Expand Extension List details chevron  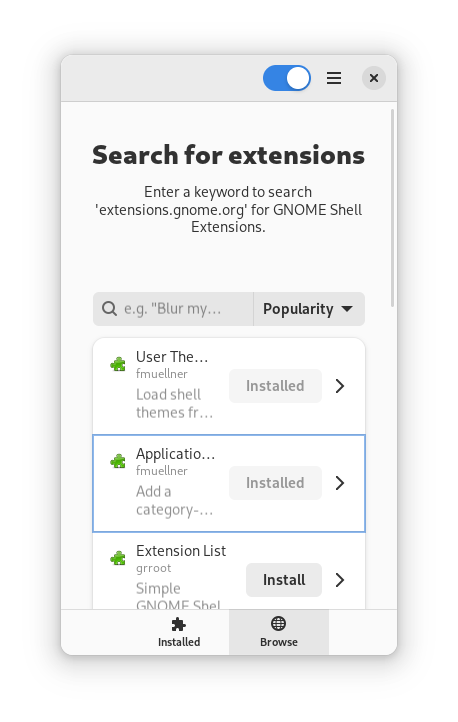(x=340, y=580)
